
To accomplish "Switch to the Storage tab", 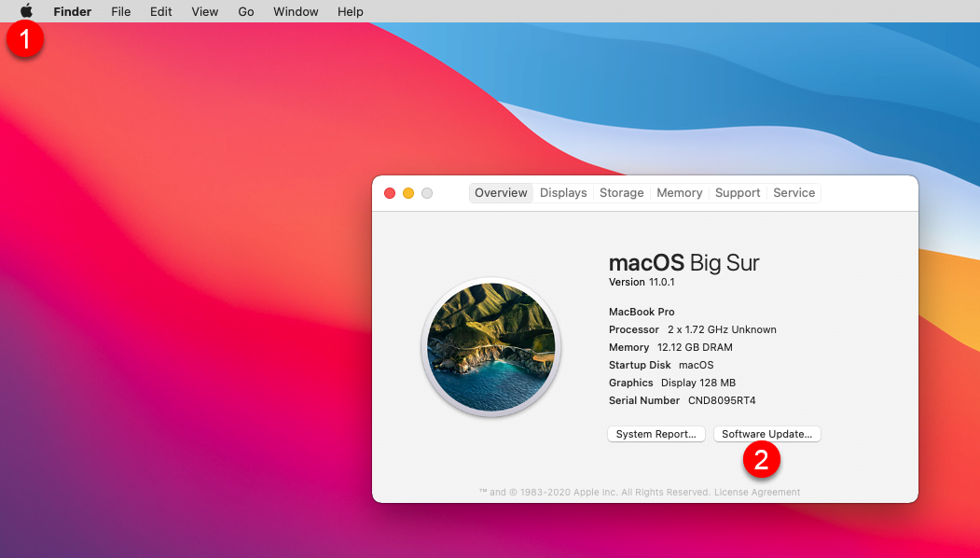I will coord(621,192).
